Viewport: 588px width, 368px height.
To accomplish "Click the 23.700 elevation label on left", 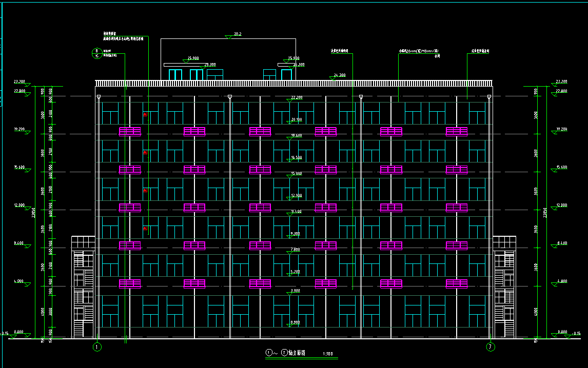I will pos(19,81).
